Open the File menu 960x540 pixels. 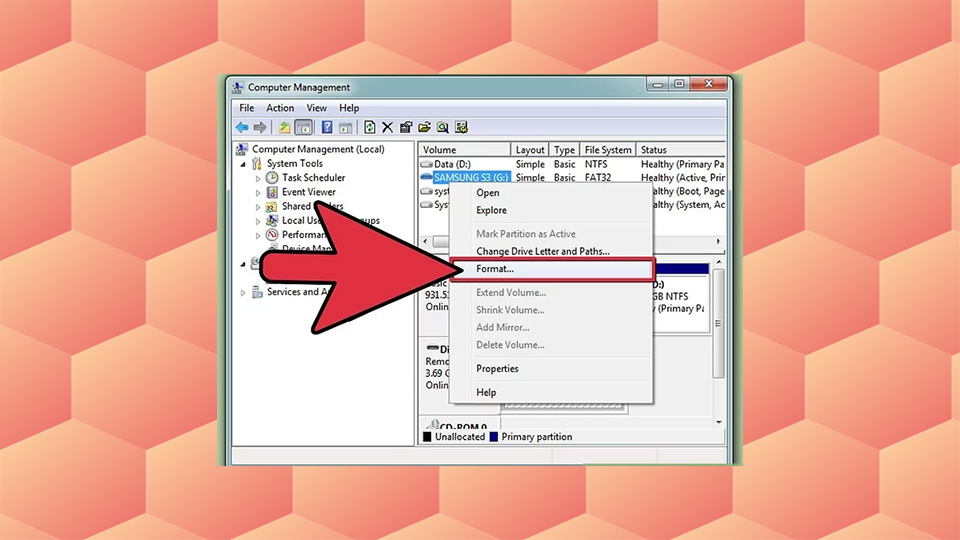[247, 108]
